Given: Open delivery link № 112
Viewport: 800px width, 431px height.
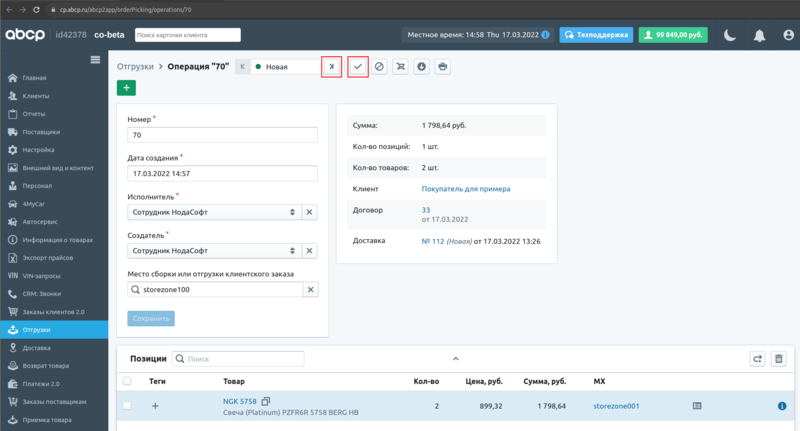Looking at the screenshot, I should coord(433,241).
